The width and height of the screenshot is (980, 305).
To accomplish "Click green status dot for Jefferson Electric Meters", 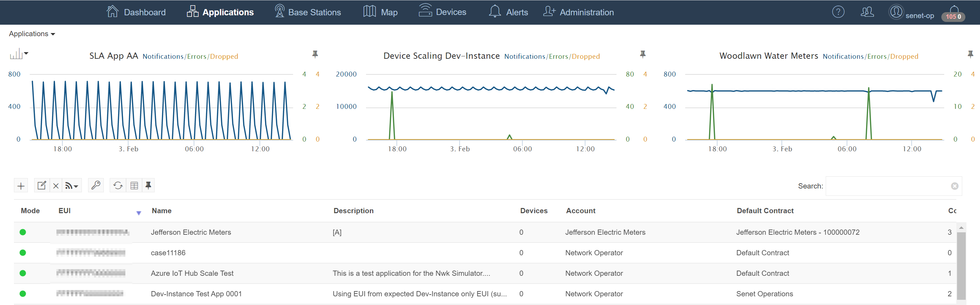I will [23, 232].
